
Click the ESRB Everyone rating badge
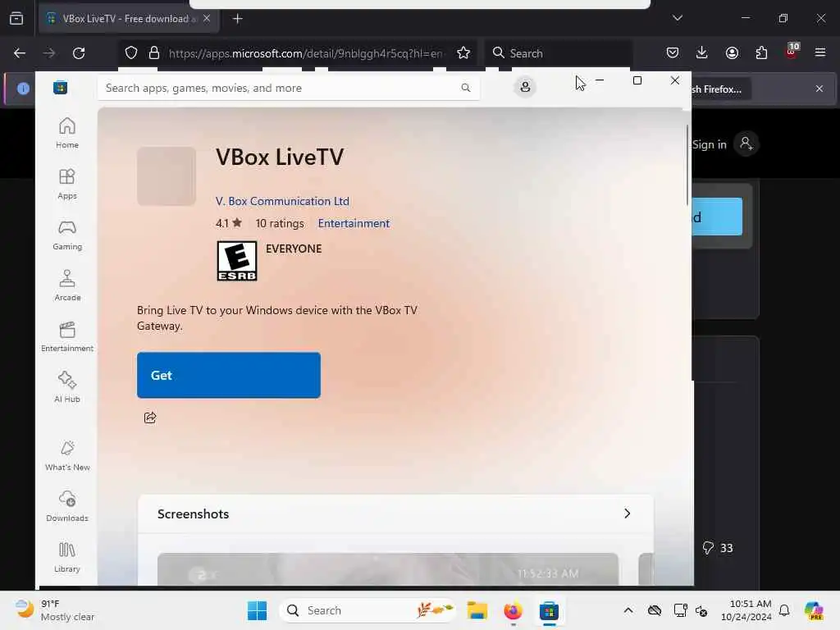[237, 261]
